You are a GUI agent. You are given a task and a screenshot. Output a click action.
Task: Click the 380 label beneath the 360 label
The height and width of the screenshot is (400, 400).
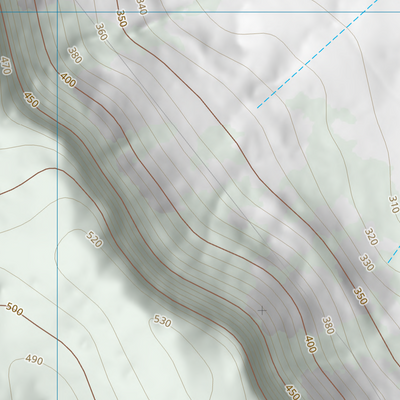coord(75,55)
